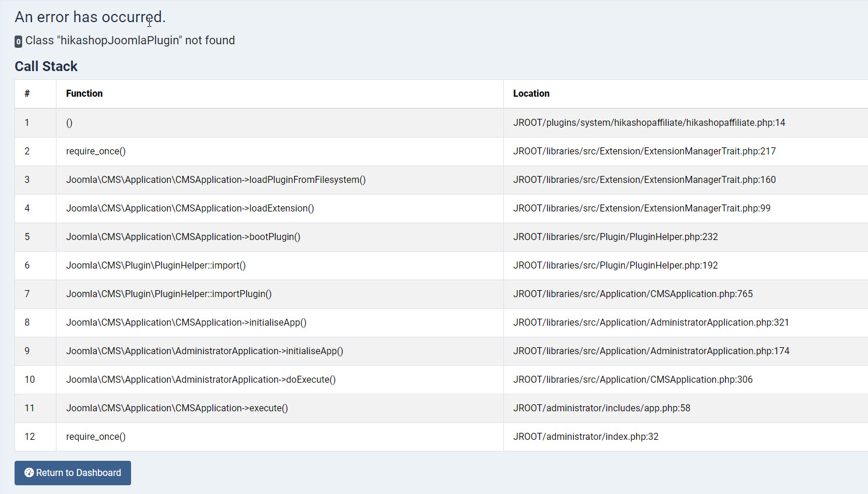This screenshot has width=868, height=494.
Task: Click the Call Stack heading
Action: (x=46, y=66)
